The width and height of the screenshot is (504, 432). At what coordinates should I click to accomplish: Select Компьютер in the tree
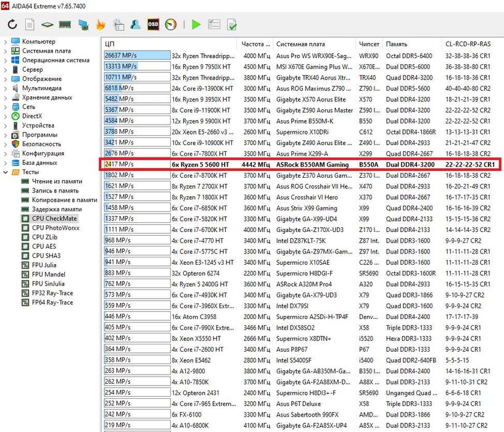click(39, 41)
